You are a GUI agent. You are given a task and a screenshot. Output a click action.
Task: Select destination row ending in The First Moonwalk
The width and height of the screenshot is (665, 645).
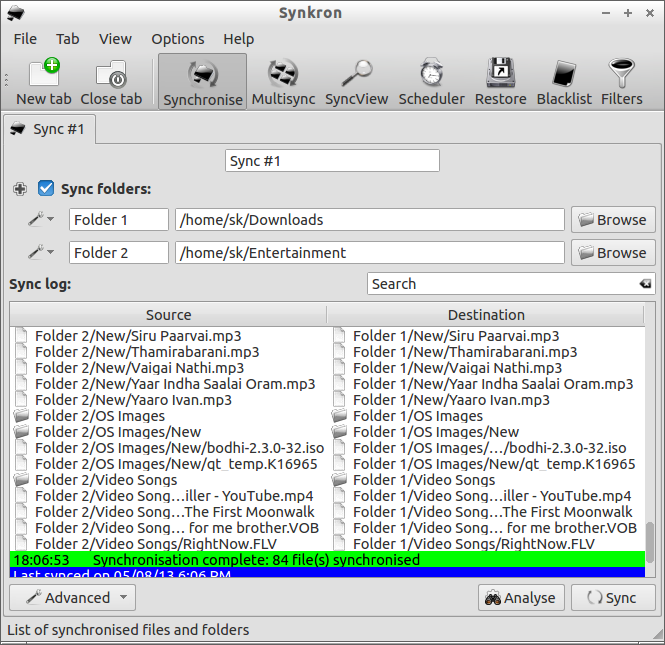click(x=486, y=512)
